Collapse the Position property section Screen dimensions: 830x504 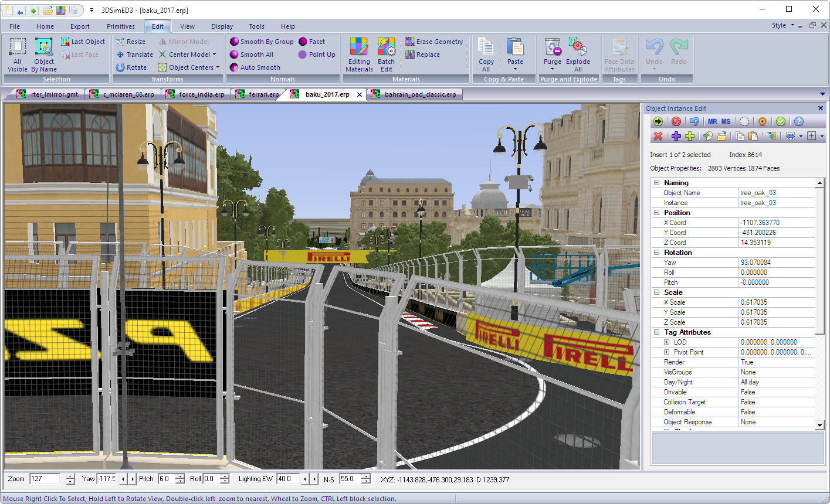(657, 213)
